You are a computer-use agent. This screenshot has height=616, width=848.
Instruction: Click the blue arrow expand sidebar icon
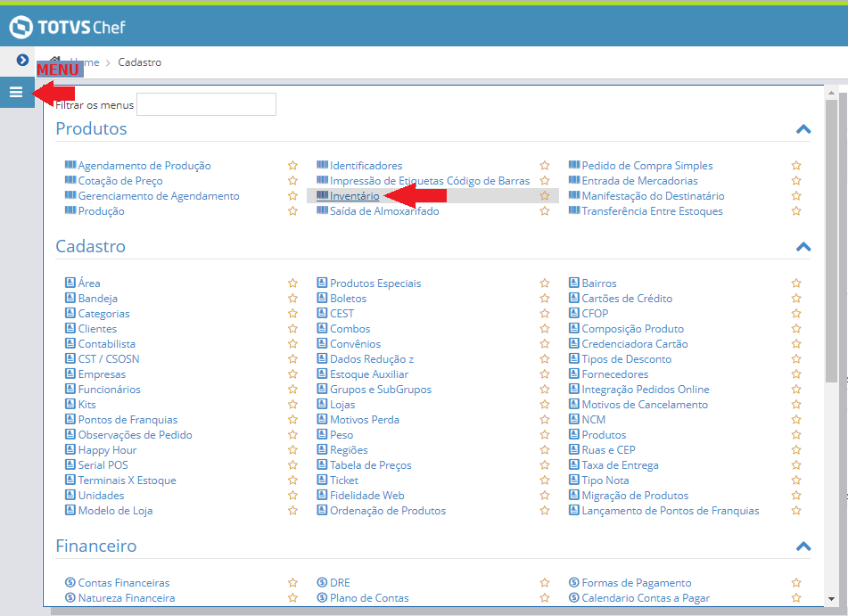tap(22, 60)
